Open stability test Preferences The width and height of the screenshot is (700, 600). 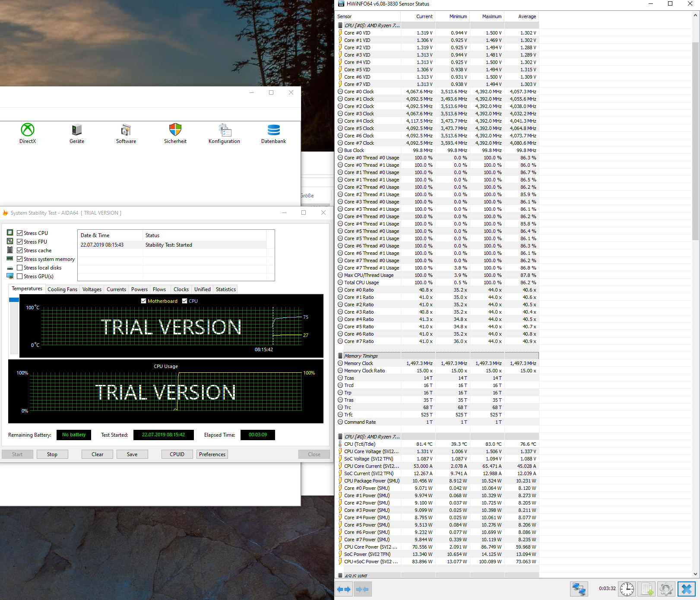(212, 454)
